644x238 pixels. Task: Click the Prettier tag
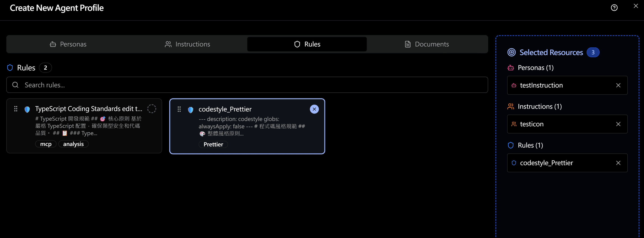tap(213, 144)
